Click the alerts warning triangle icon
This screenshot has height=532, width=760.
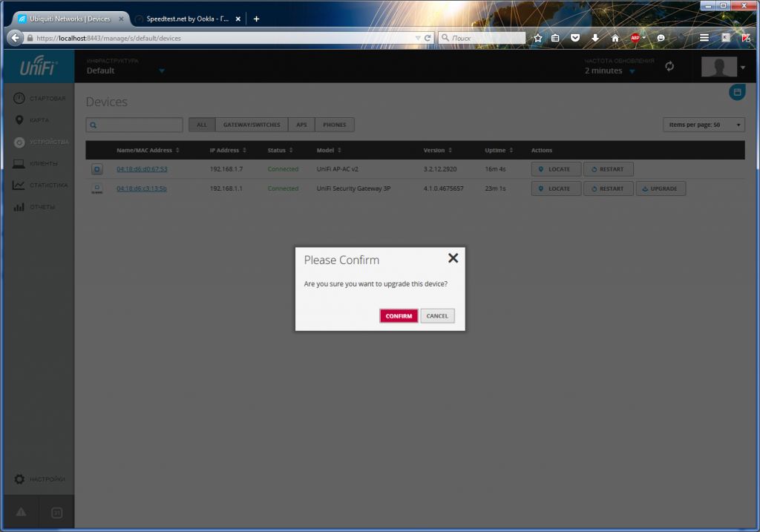point(21,513)
